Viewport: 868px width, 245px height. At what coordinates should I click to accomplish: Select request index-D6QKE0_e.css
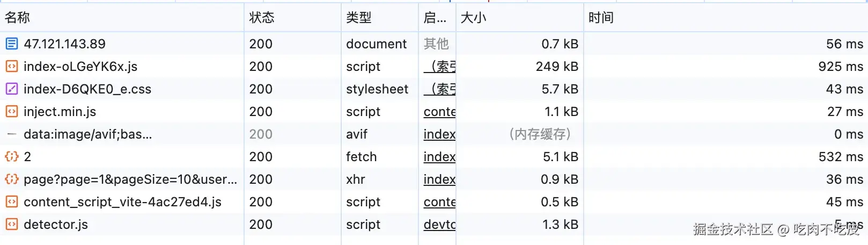[x=87, y=89]
